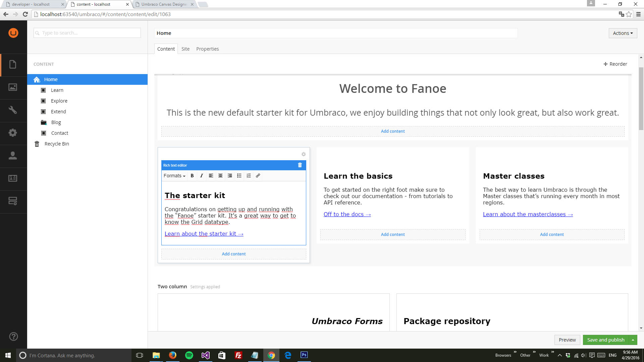This screenshot has width=644, height=362.
Task: Open Spotify from taskbar
Action: (x=189, y=355)
